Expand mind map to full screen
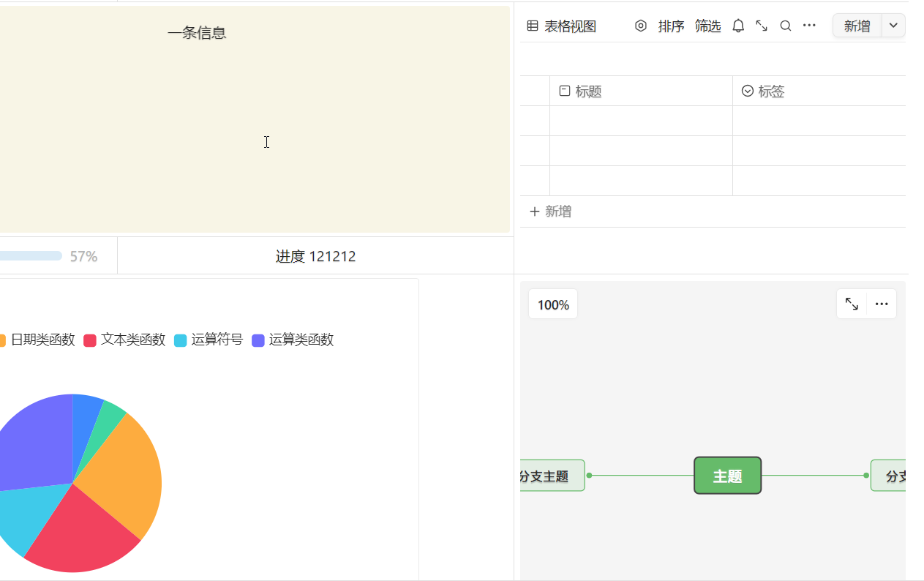The height and width of the screenshot is (581, 924). pyautogui.click(x=852, y=304)
